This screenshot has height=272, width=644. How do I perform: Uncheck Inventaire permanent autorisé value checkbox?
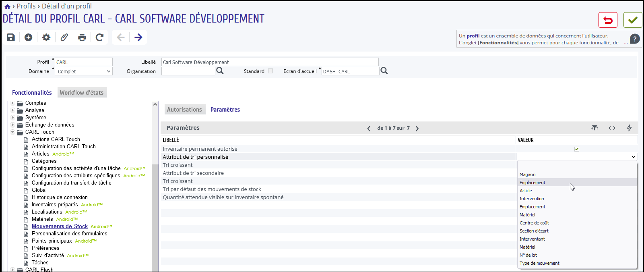coord(577,149)
